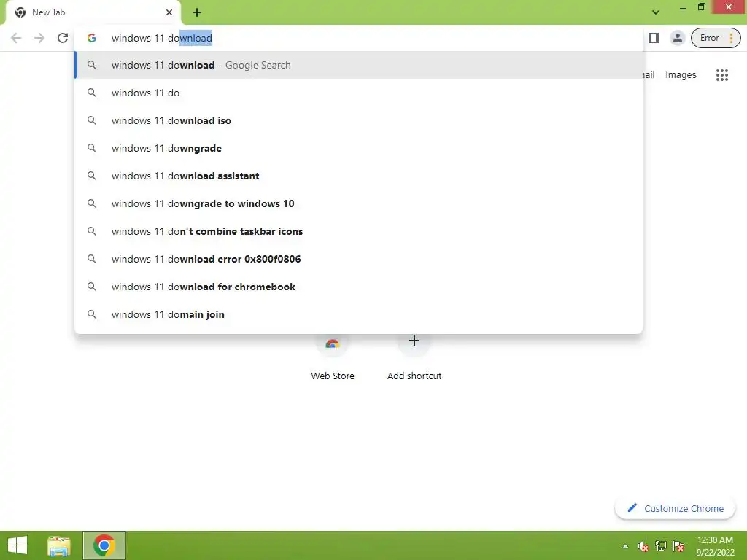Click search icon beside 'windows 11 domain join'
Viewport: 747px width, 560px height.
coord(91,314)
